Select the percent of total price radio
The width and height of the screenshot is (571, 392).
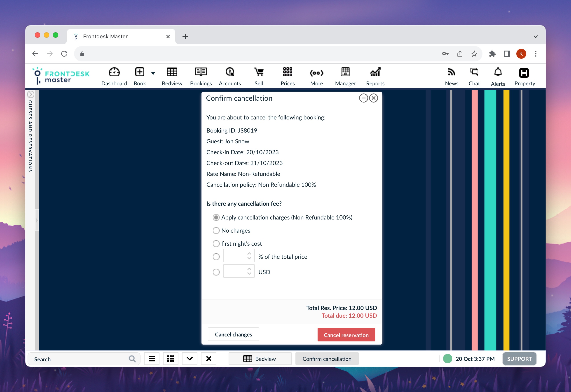point(216,257)
